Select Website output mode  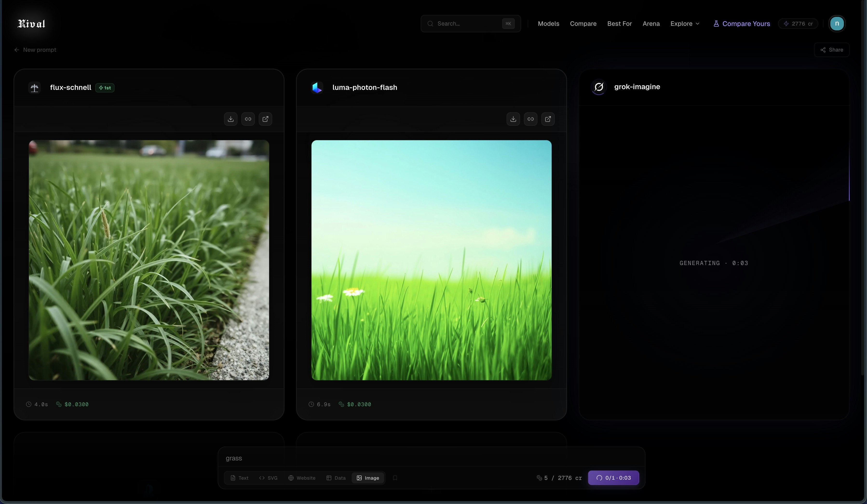click(302, 478)
